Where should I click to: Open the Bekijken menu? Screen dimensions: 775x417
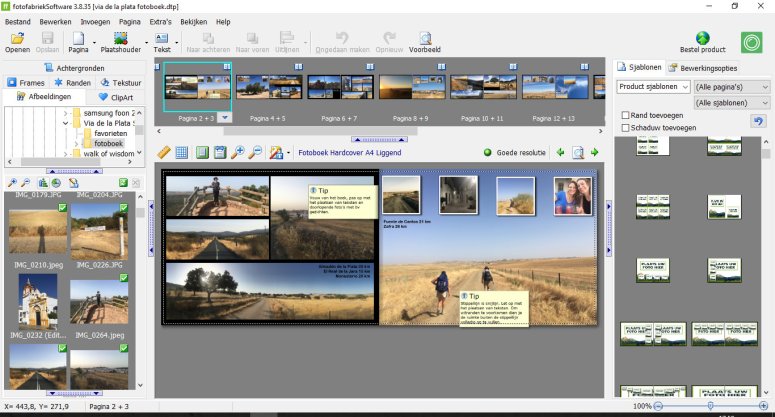point(194,22)
